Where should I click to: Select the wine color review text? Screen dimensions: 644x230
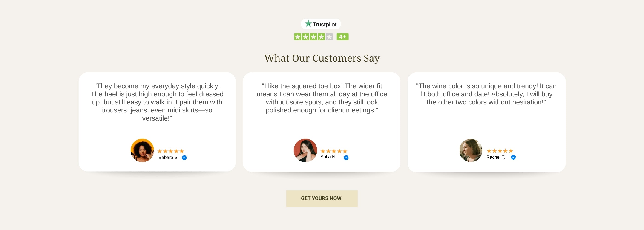click(486, 94)
